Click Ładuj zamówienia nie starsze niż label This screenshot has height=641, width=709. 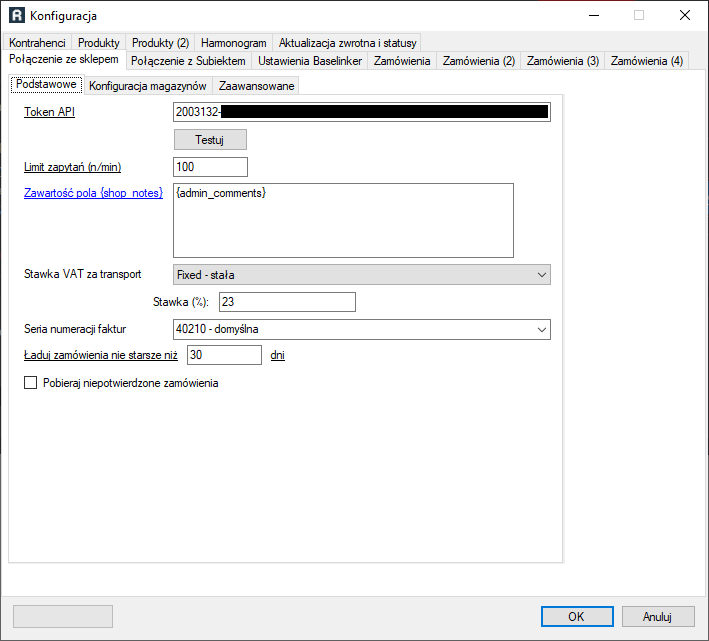tap(101, 355)
